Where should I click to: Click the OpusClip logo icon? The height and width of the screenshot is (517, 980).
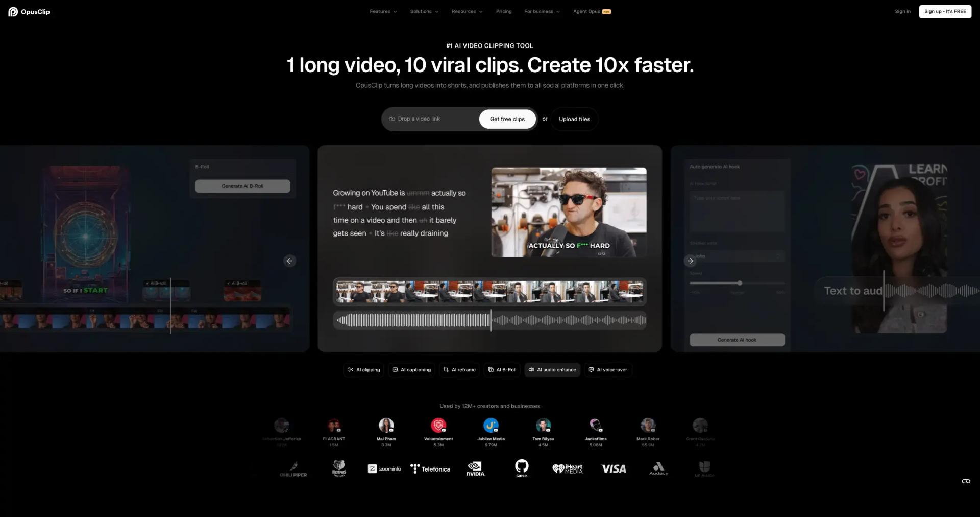(x=13, y=11)
